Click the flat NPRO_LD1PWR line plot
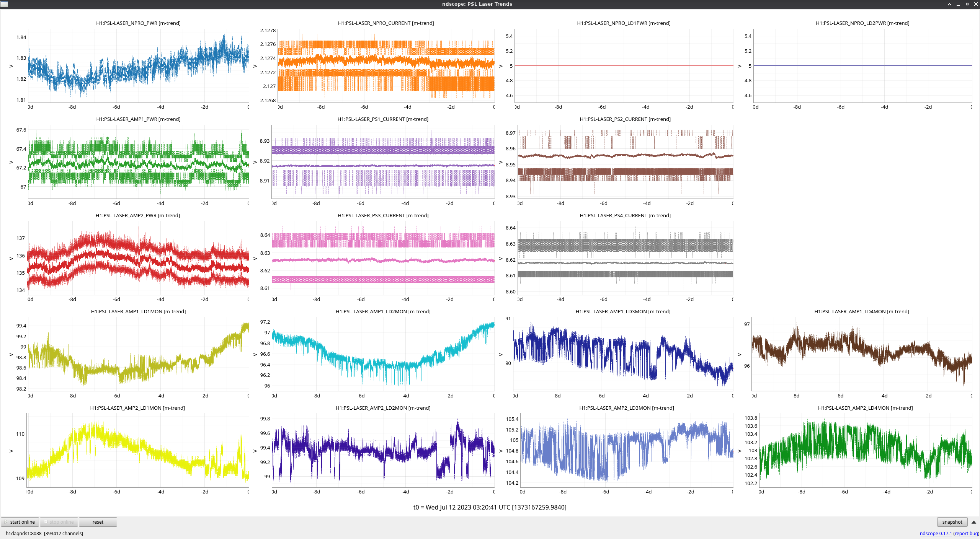Screen dimensions: 980x539 [x=624, y=66]
